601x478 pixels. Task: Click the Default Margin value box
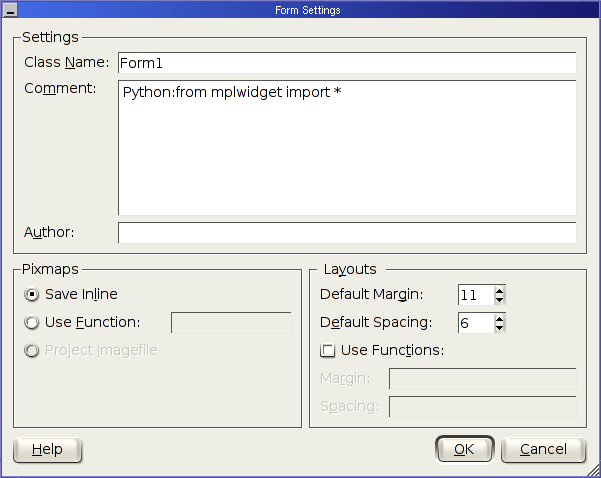click(x=476, y=295)
